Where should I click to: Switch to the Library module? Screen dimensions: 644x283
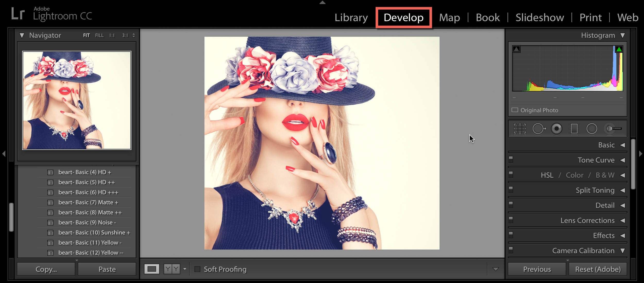pos(351,18)
